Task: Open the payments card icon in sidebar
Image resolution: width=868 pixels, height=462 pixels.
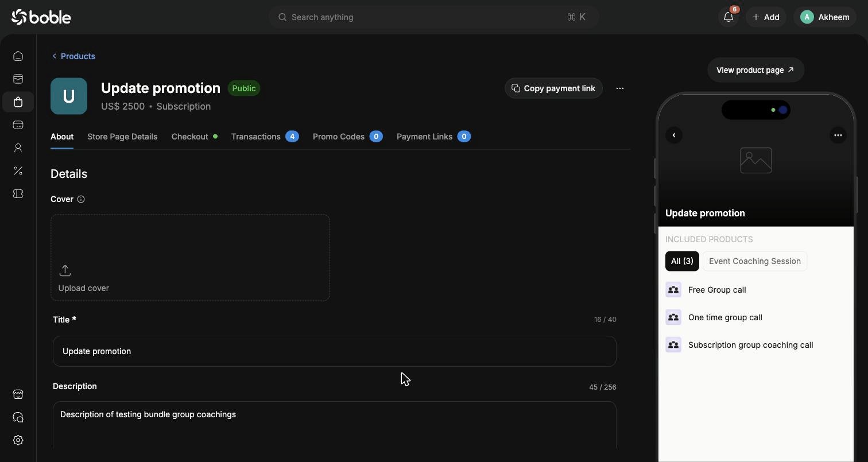Action: [x=18, y=125]
